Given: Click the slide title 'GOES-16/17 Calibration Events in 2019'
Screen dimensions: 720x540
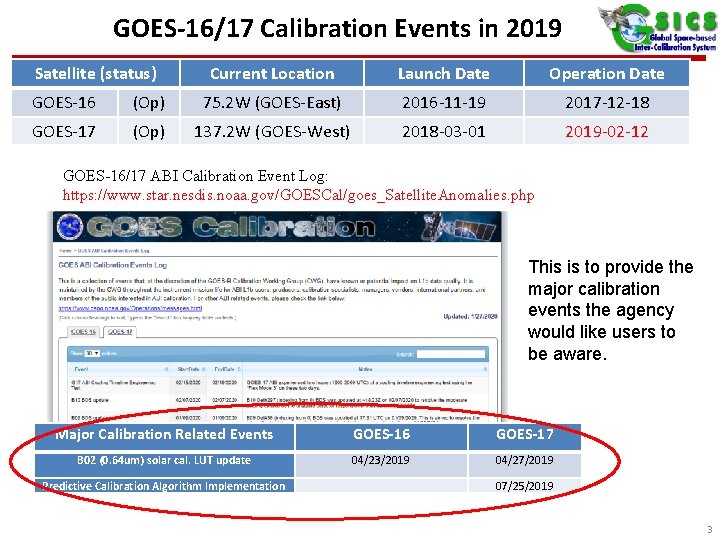Looking at the screenshot, I should pos(337,28).
